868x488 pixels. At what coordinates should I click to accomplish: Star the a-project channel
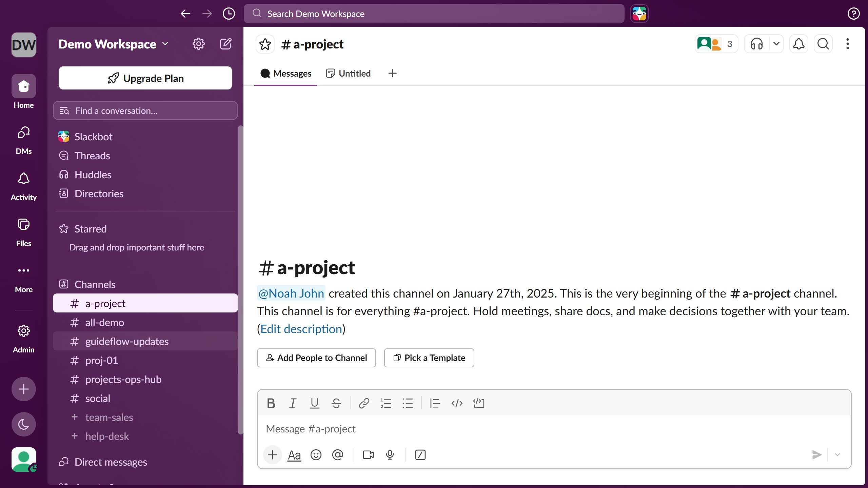coord(265,44)
